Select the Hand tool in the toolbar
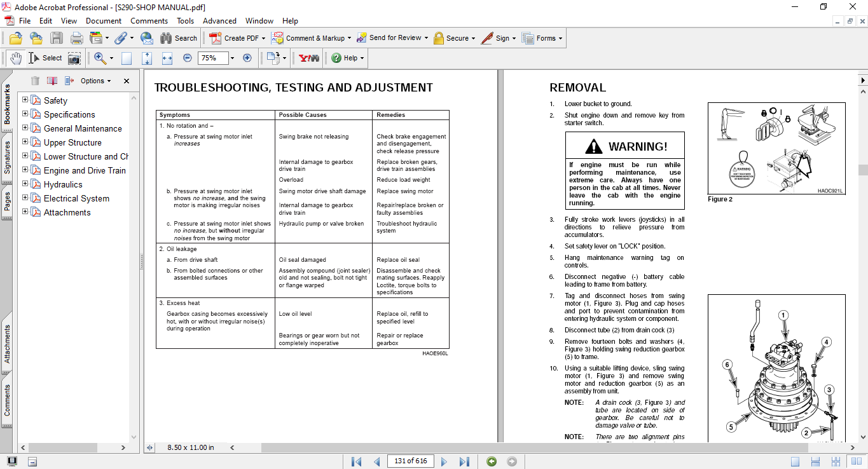 point(15,58)
